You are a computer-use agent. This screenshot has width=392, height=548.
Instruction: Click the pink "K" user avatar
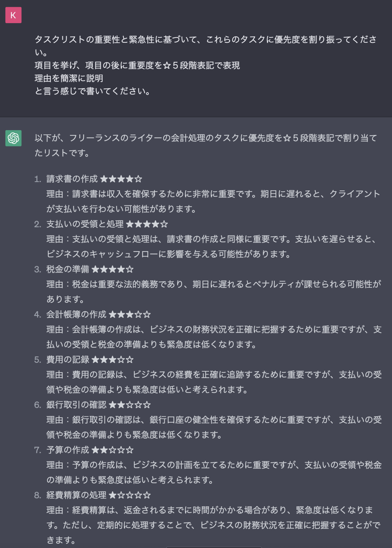click(13, 15)
